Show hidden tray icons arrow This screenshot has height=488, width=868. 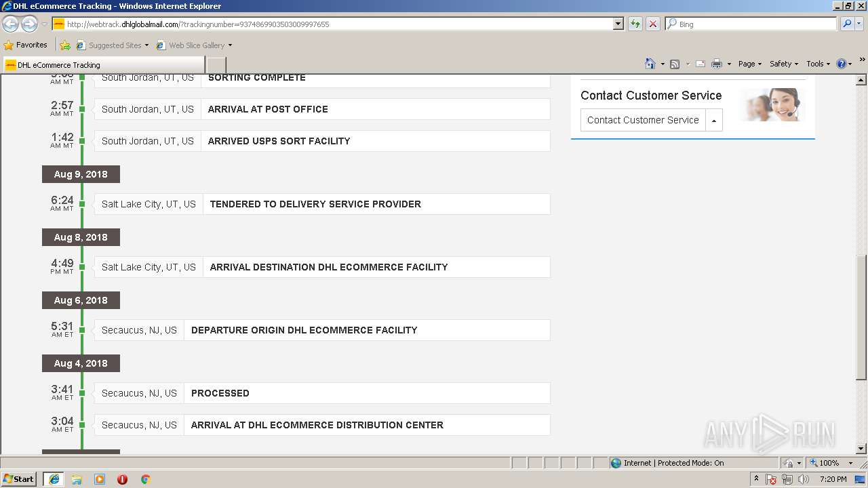757,479
